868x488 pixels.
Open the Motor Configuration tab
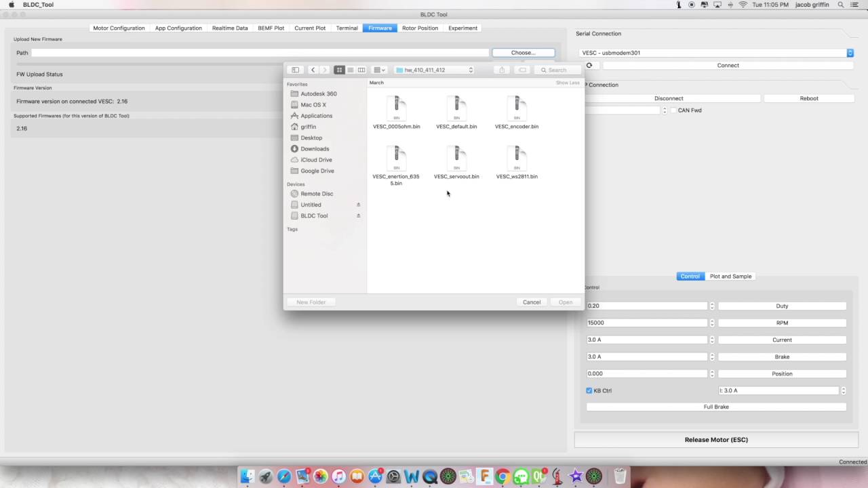point(119,28)
